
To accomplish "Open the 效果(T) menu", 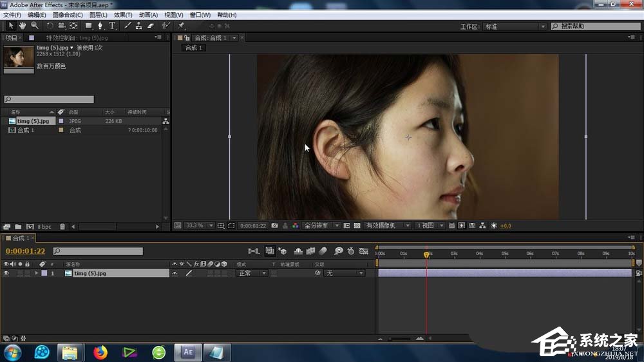I will (122, 15).
